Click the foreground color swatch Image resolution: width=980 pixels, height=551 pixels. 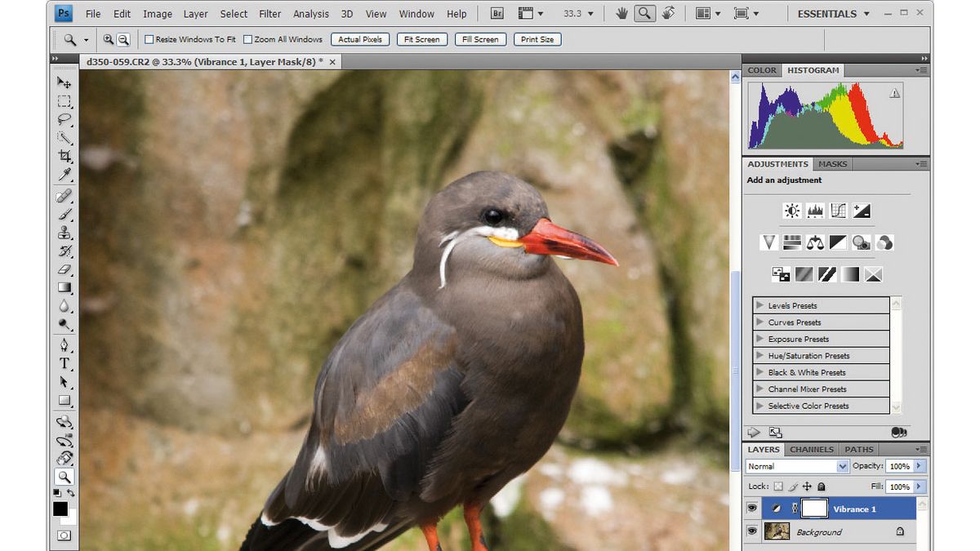(60, 510)
